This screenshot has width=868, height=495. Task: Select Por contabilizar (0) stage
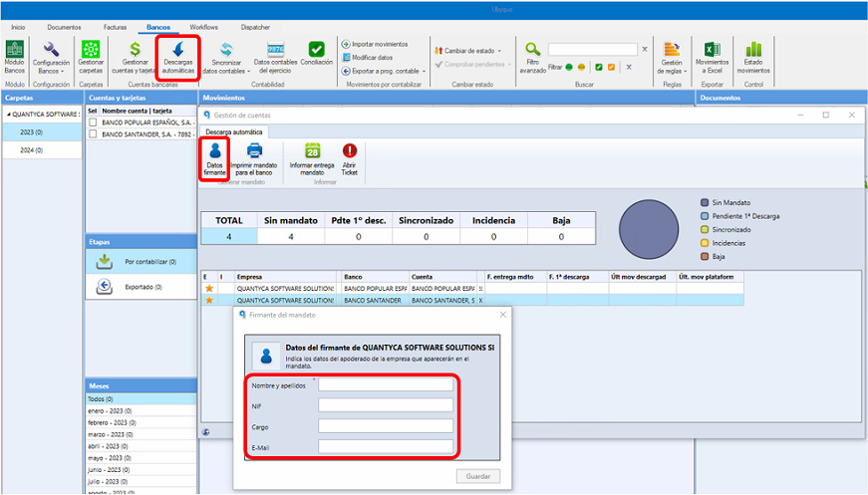point(142,262)
